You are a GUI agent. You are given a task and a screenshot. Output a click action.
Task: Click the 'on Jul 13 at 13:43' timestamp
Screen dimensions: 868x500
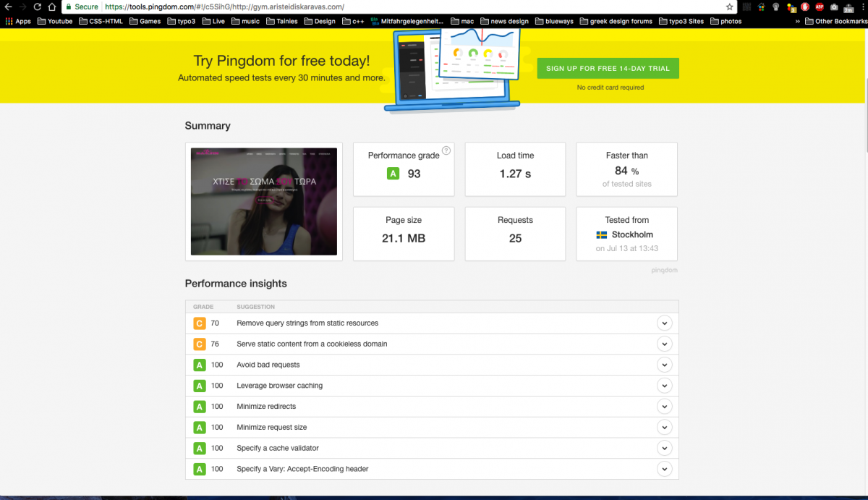click(627, 248)
